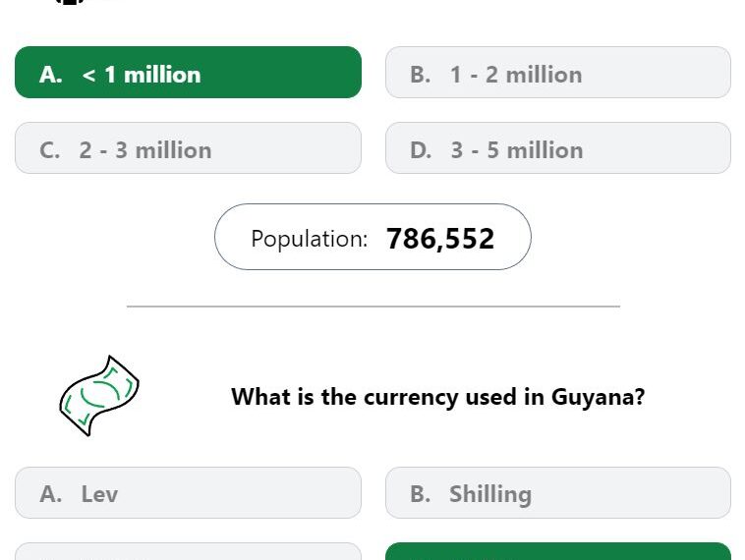The height and width of the screenshot is (560, 745).
Task: Click the horizontal divider between questions
Action: click(373, 307)
